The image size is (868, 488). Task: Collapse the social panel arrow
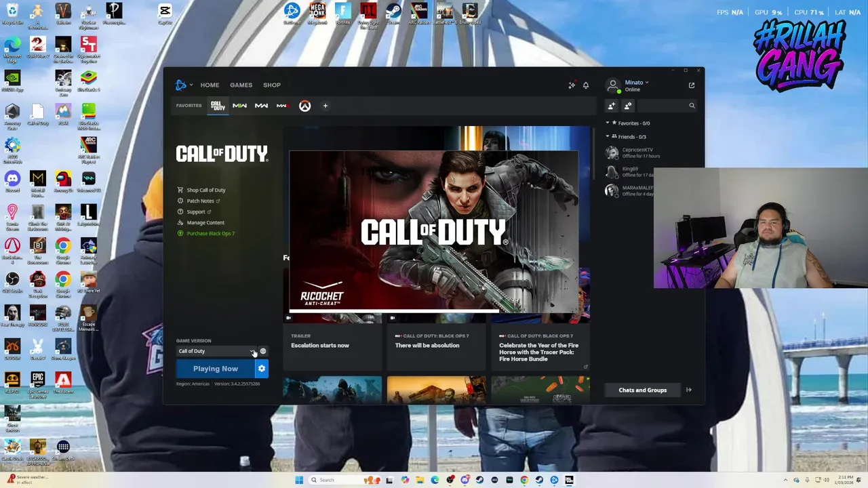[x=689, y=390]
